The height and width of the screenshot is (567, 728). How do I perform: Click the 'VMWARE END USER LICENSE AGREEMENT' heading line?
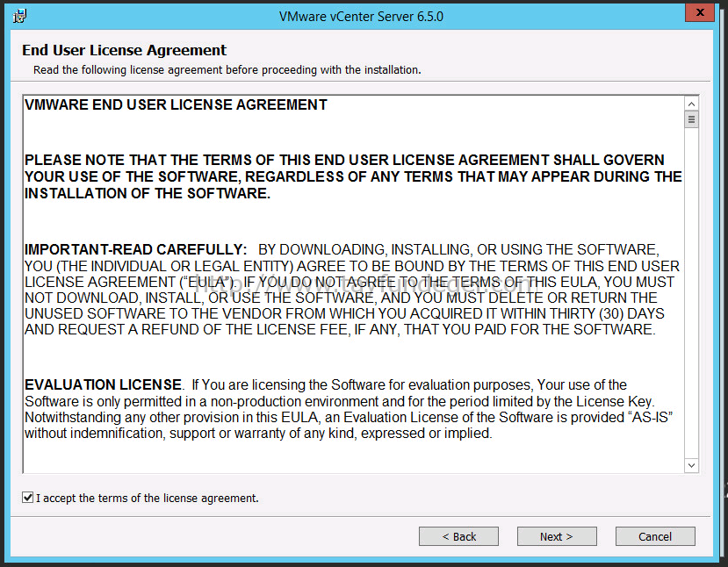pyautogui.click(x=176, y=104)
